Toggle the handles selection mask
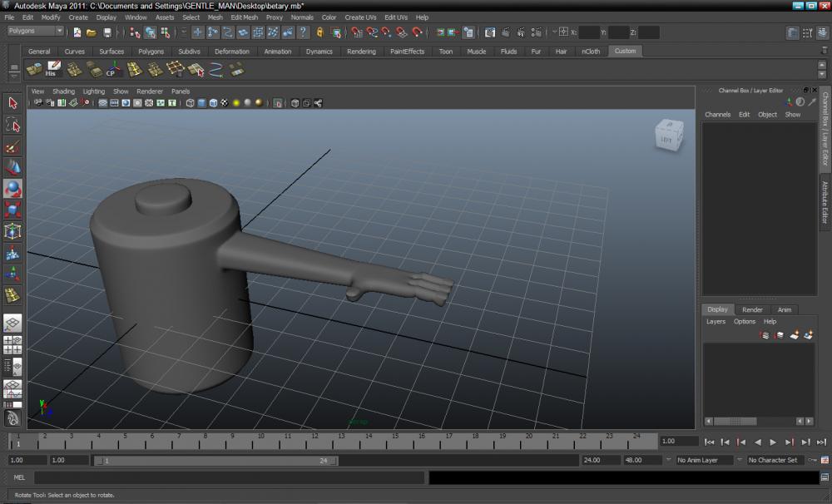832x504 pixels. coord(197,33)
